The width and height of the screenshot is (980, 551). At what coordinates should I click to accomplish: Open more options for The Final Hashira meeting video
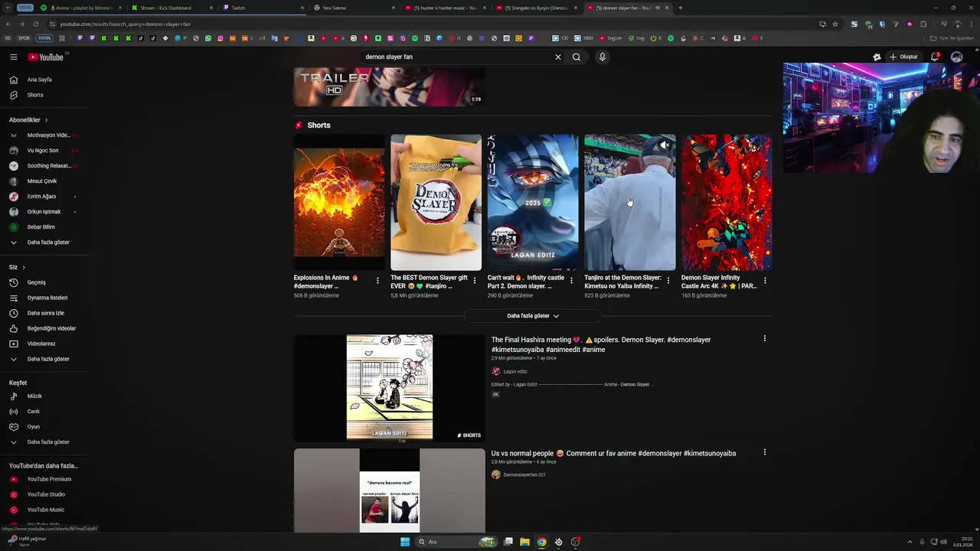click(x=764, y=338)
